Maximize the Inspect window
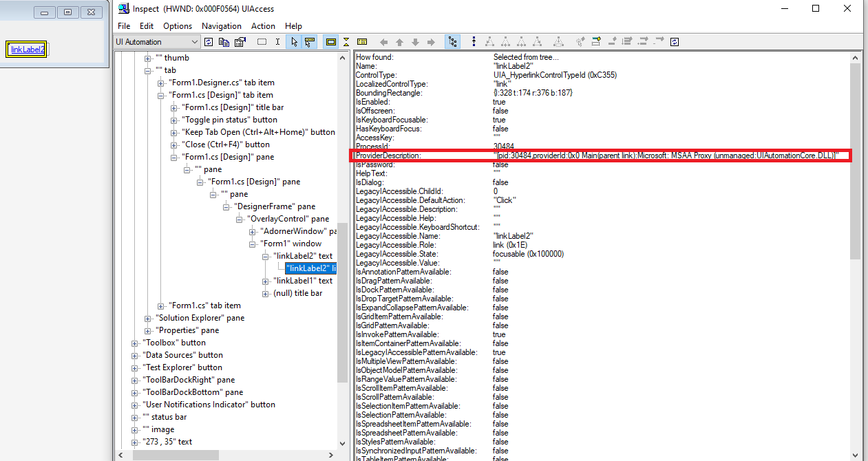868x461 pixels. (x=816, y=8)
